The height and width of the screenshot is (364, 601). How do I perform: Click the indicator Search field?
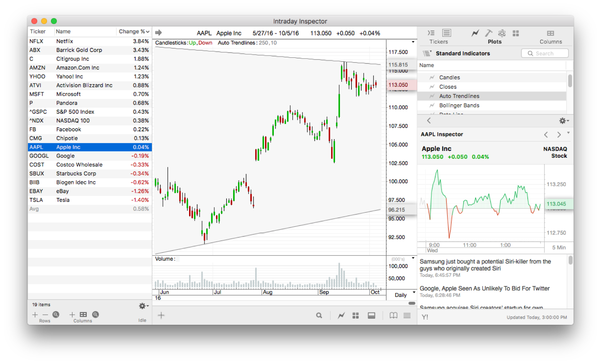(x=545, y=53)
